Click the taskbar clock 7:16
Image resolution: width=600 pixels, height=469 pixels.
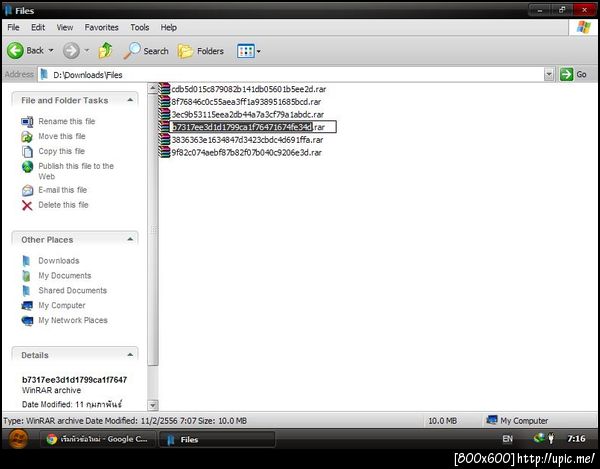(576, 438)
